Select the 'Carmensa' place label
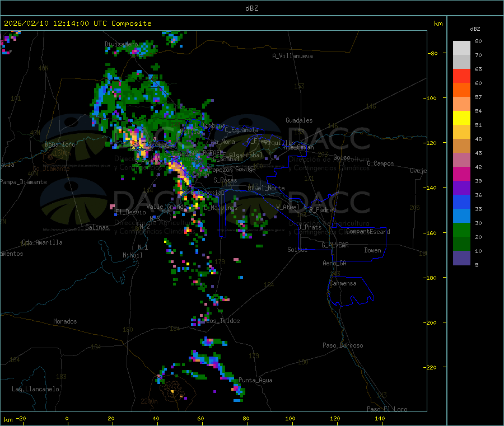 pyautogui.click(x=343, y=283)
